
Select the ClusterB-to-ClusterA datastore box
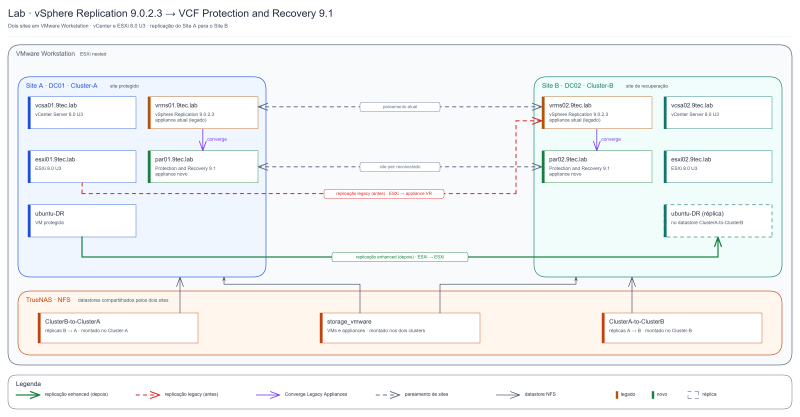[x=118, y=328]
